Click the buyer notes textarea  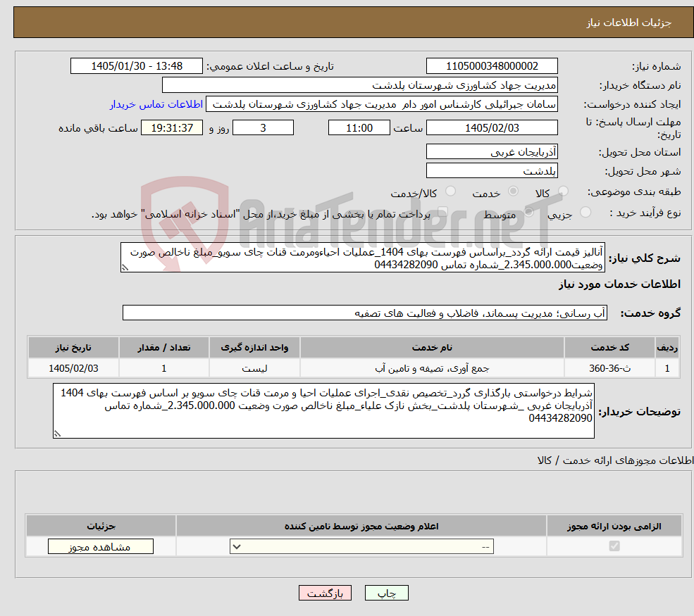pos(323,411)
